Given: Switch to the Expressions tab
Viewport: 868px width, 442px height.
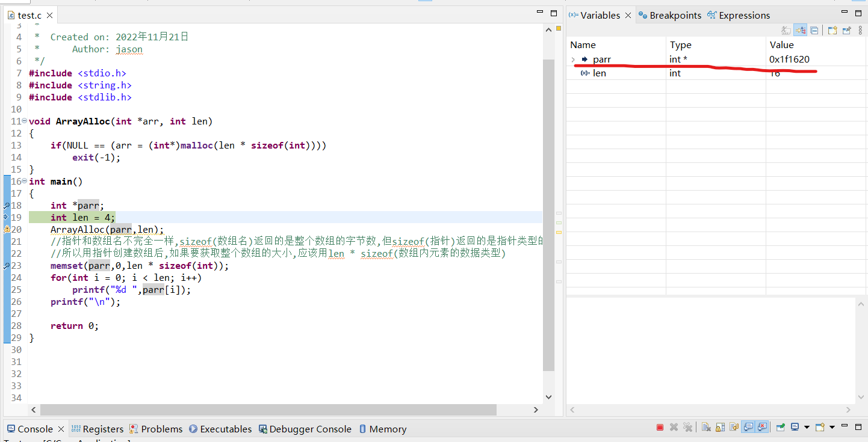Looking at the screenshot, I should pos(739,16).
